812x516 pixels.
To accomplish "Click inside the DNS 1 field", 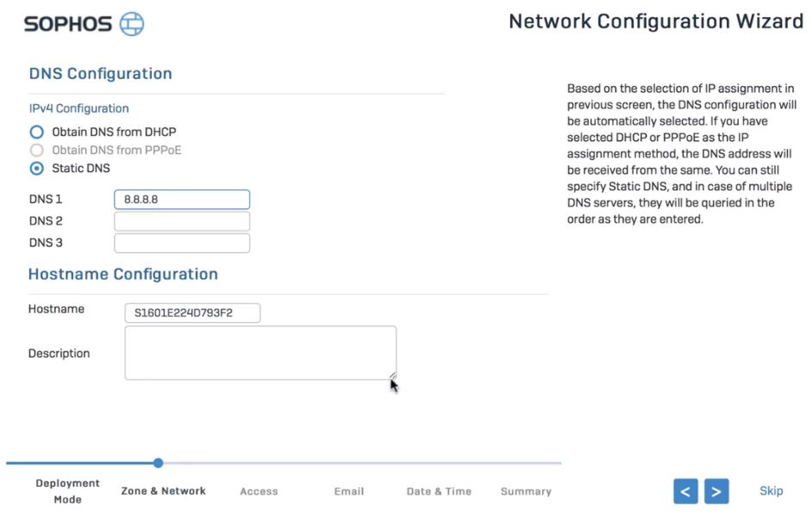I will (181, 199).
